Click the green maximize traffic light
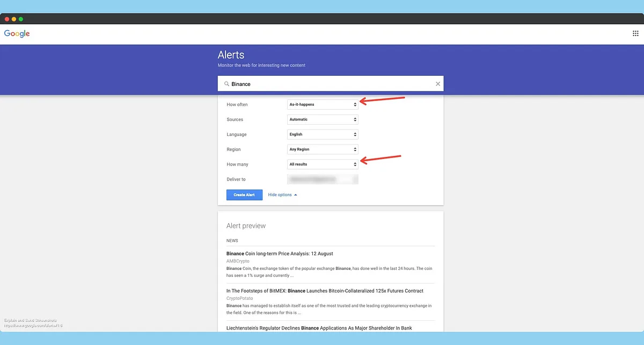Viewport: 644px width, 345px height. [x=20, y=18]
